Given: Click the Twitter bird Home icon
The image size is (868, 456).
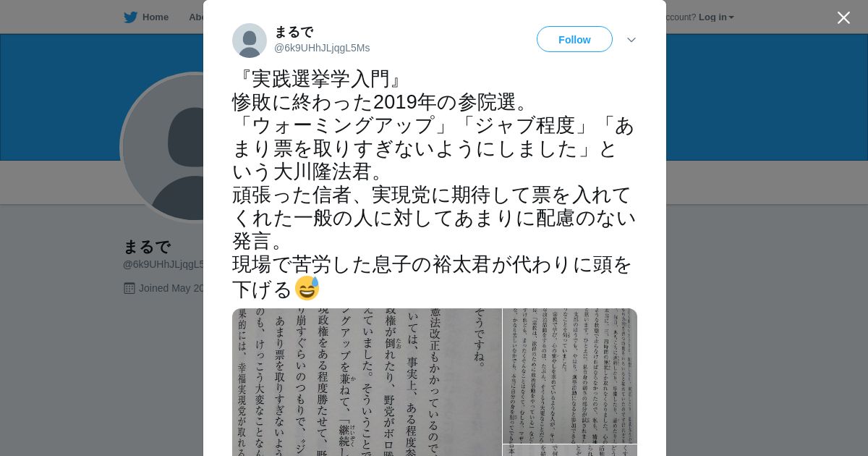Looking at the screenshot, I should [130, 17].
